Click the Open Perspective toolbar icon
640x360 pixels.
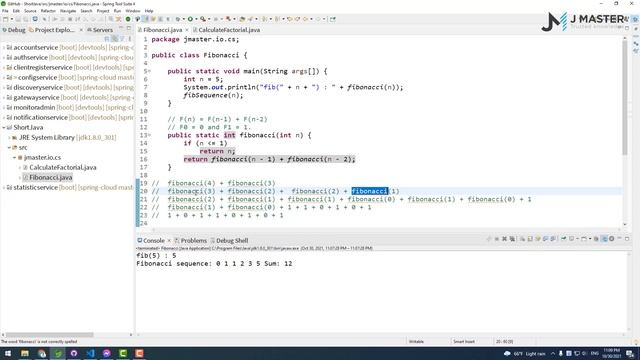[x=333, y=19]
